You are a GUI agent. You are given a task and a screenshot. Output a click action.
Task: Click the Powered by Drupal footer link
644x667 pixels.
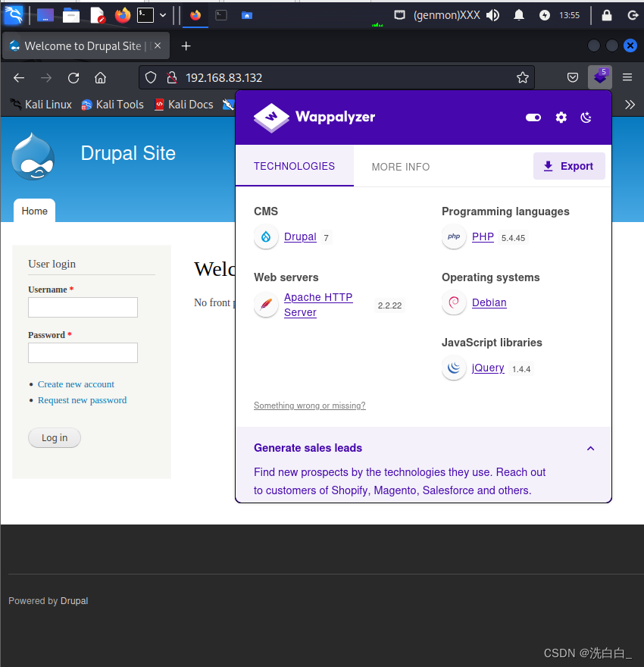click(x=74, y=600)
